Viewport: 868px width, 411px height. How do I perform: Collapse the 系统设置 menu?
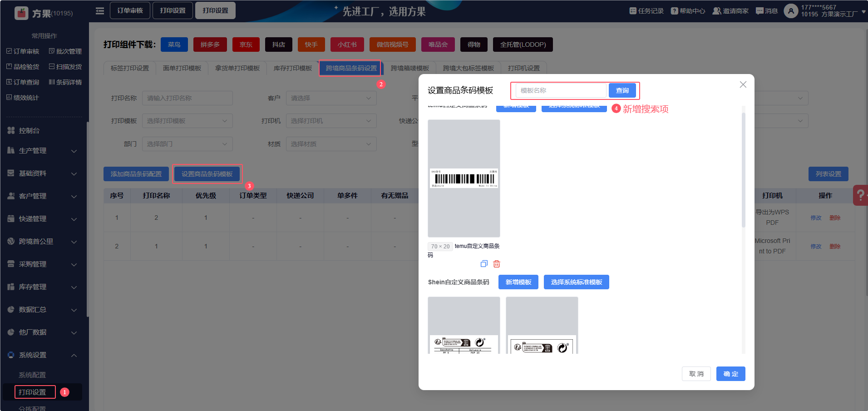pos(43,355)
